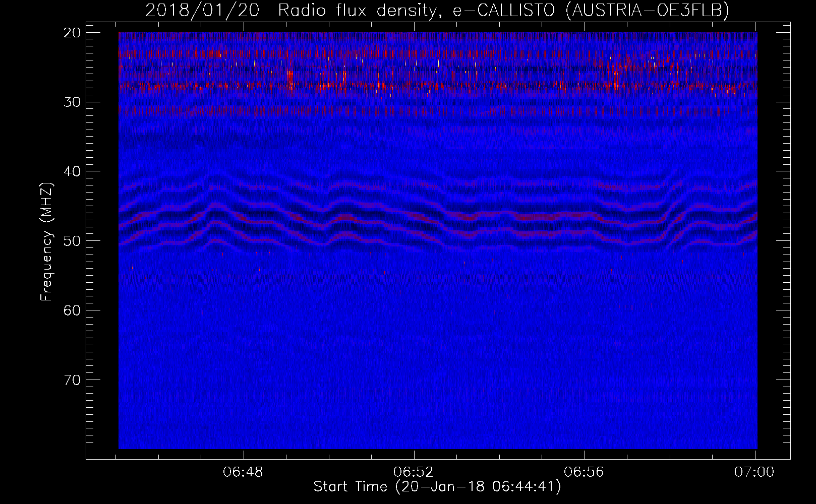The height and width of the screenshot is (504, 816).
Task: Click the "Start Time (20-Jan-18 06:44:41)" label
Action: pyautogui.click(x=437, y=487)
